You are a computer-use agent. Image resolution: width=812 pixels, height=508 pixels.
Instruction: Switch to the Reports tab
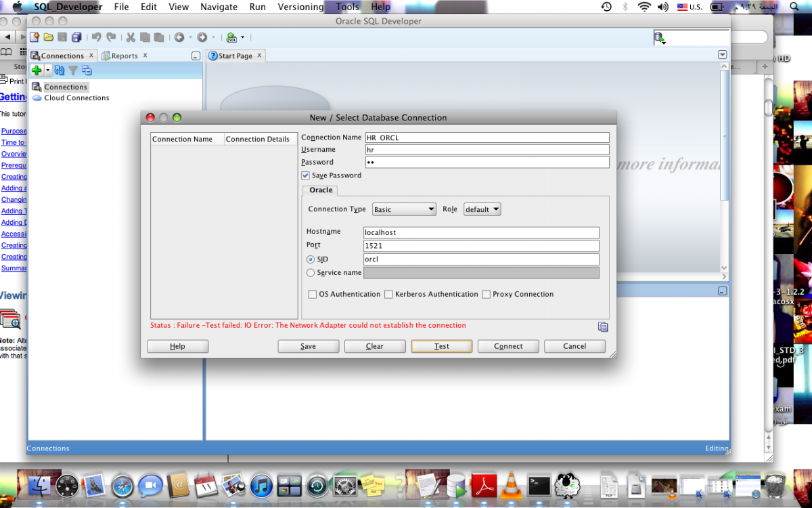124,56
